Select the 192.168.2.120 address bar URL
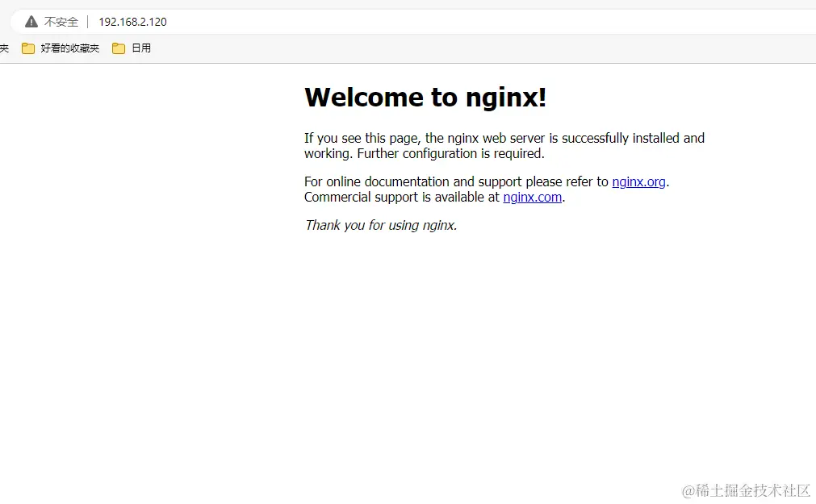816x504 pixels. 132,22
